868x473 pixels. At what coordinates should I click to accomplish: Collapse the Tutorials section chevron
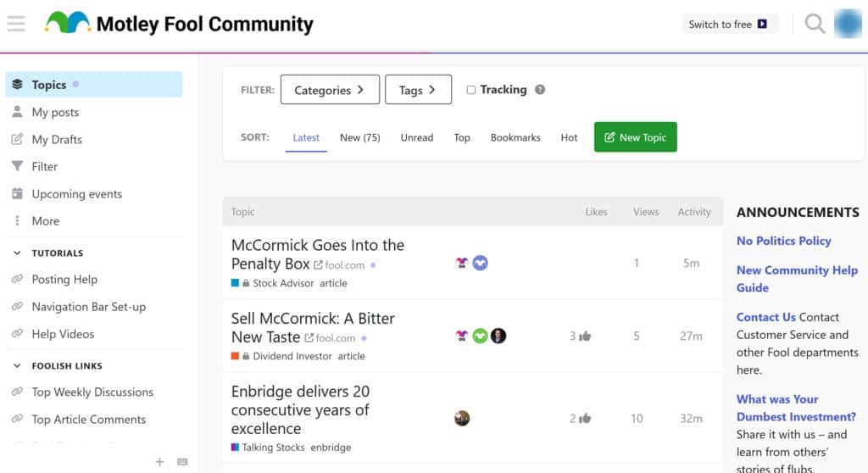pyautogui.click(x=17, y=253)
